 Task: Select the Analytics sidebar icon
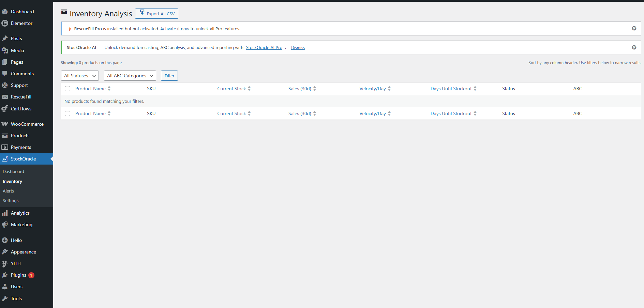pos(5,213)
